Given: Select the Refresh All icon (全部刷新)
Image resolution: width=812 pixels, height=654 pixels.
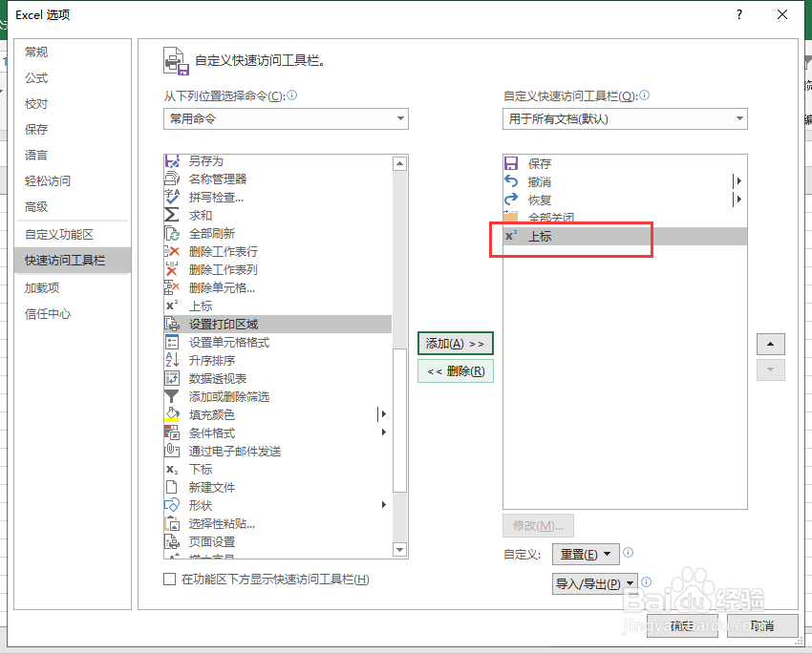Looking at the screenshot, I should 172,233.
